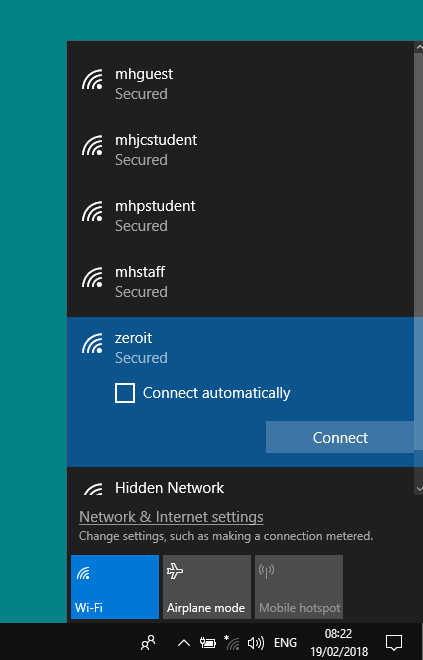The height and width of the screenshot is (660, 423).
Task: Select the Hidden Network entry
Action: [240, 488]
